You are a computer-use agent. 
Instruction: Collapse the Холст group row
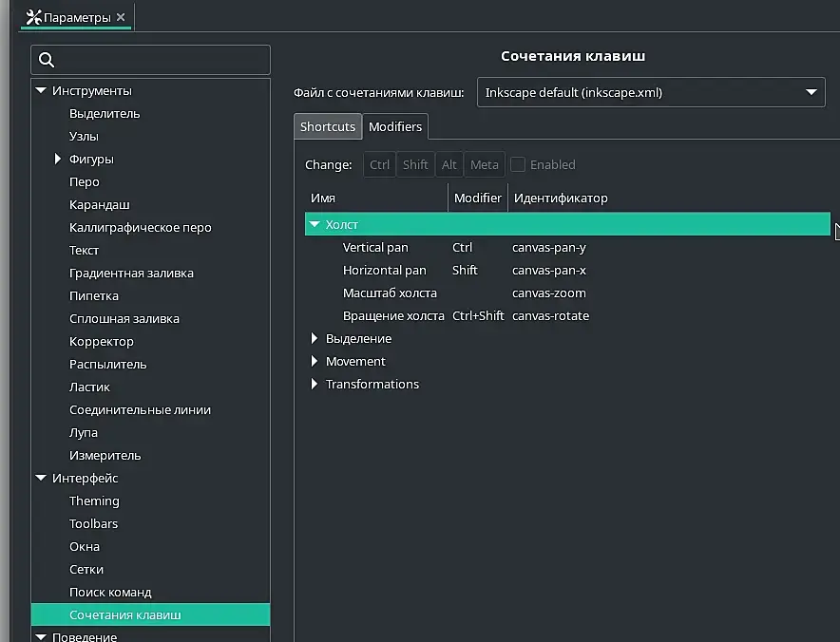pos(314,224)
